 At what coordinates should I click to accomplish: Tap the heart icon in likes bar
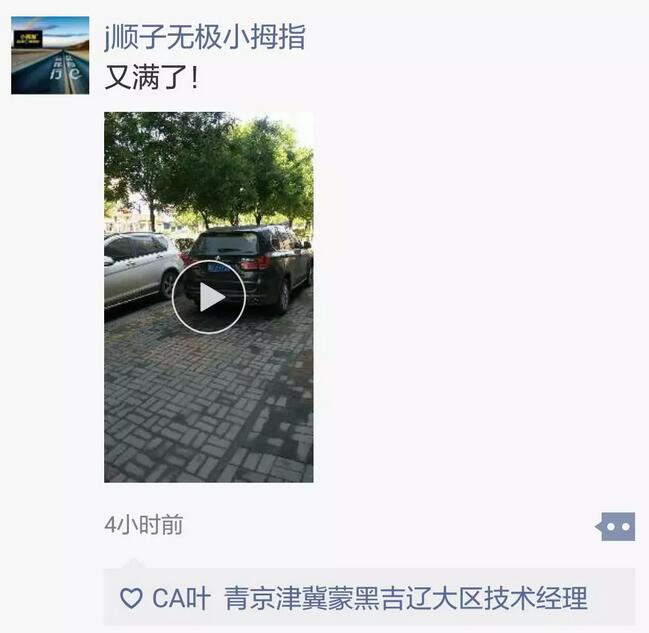[131, 598]
